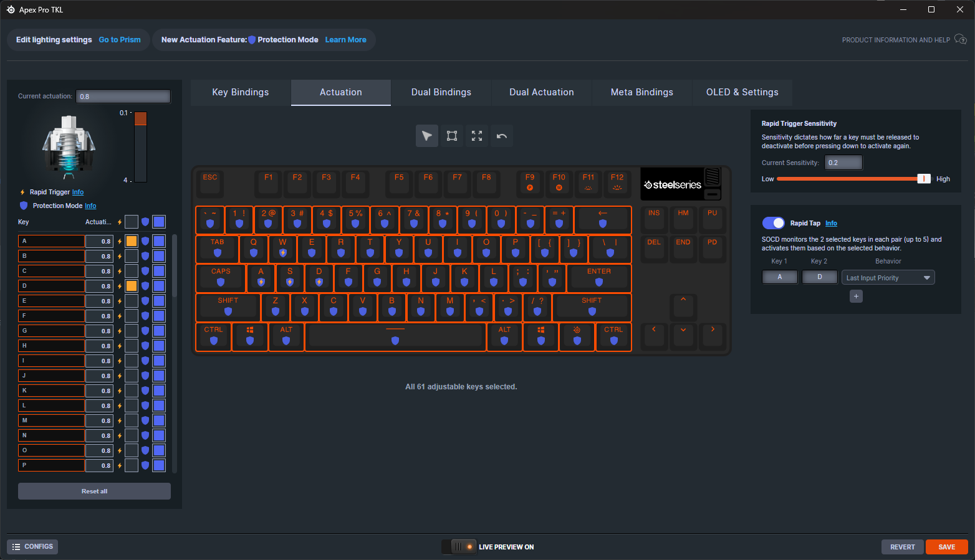Viewport: 975px width, 560px height.
Task: Disable the Rapid Tap toggle
Action: [773, 222]
